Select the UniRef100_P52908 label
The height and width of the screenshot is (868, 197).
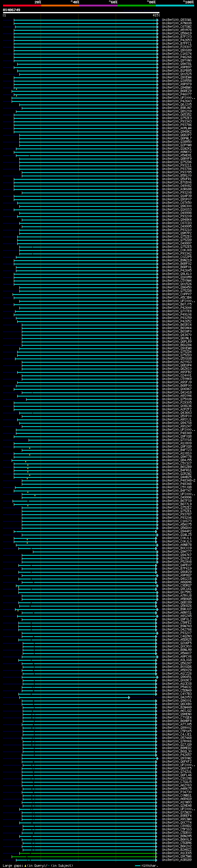[177, 562]
